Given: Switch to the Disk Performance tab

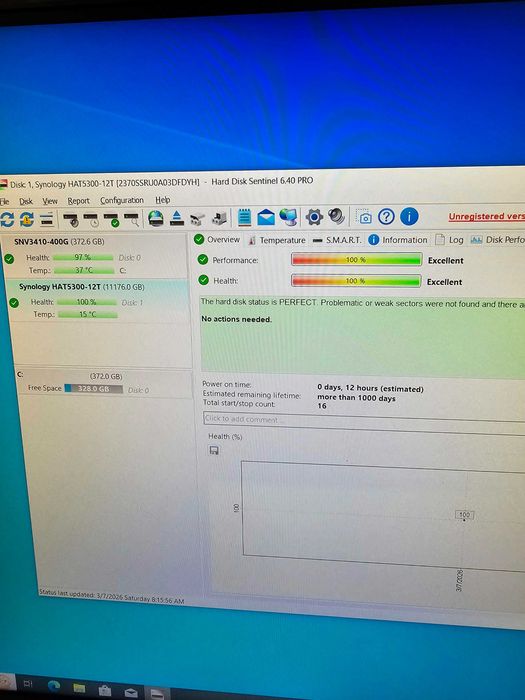Looking at the screenshot, I should 497,240.
